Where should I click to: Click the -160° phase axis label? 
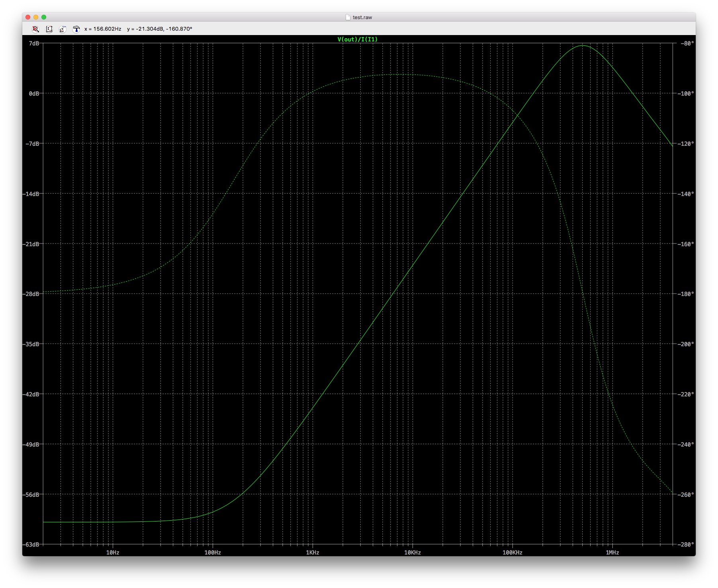coord(685,244)
